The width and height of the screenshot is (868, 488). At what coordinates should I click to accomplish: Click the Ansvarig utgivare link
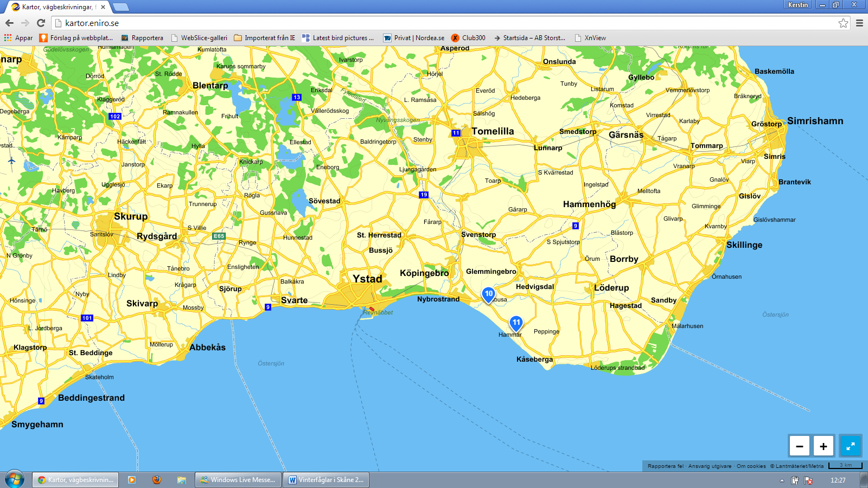coord(710,466)
